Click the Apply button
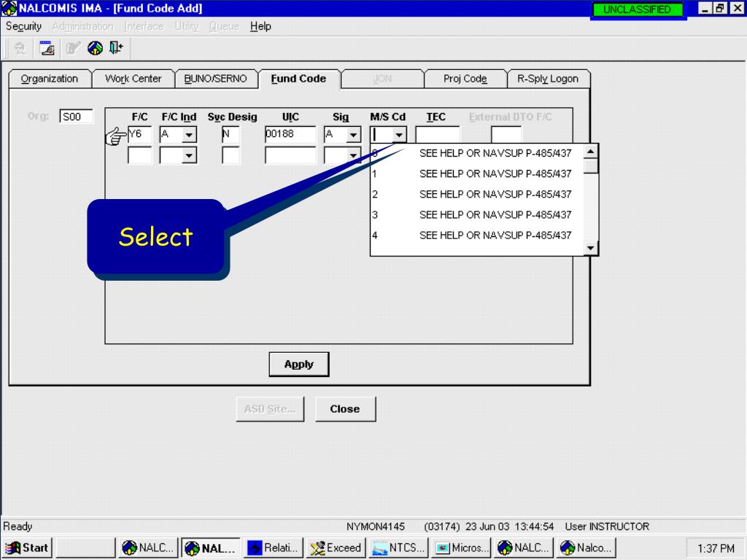 point(298,365)
